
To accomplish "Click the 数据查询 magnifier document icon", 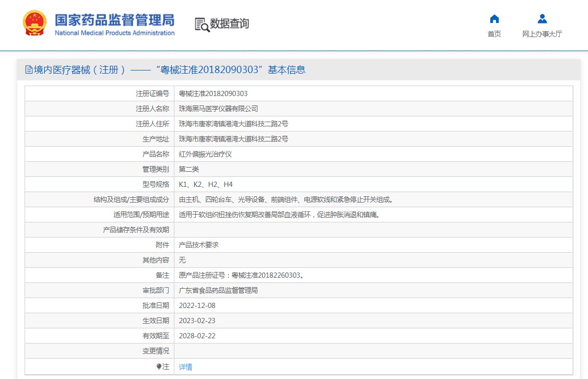I will [x=202, y=24].
